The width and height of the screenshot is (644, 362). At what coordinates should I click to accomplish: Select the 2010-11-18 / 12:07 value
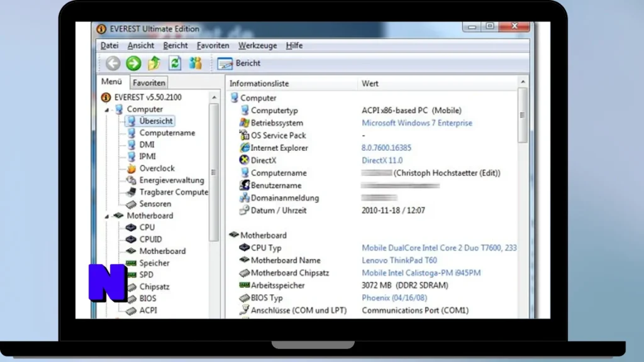393,211
